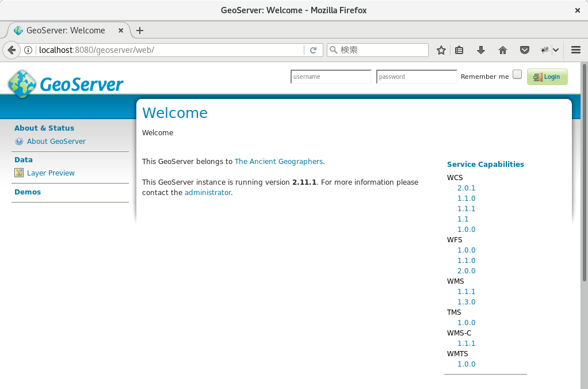Open WMS 1.1.1 capabilities link

(x=466, y=292)
